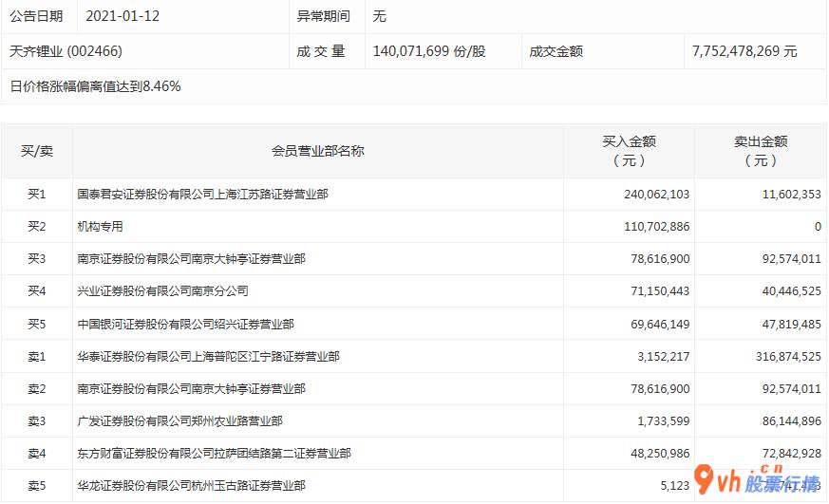The width and height of the screenshot is (829, 504).
Task: Click the 买2 row label
Action: (37, 227)
